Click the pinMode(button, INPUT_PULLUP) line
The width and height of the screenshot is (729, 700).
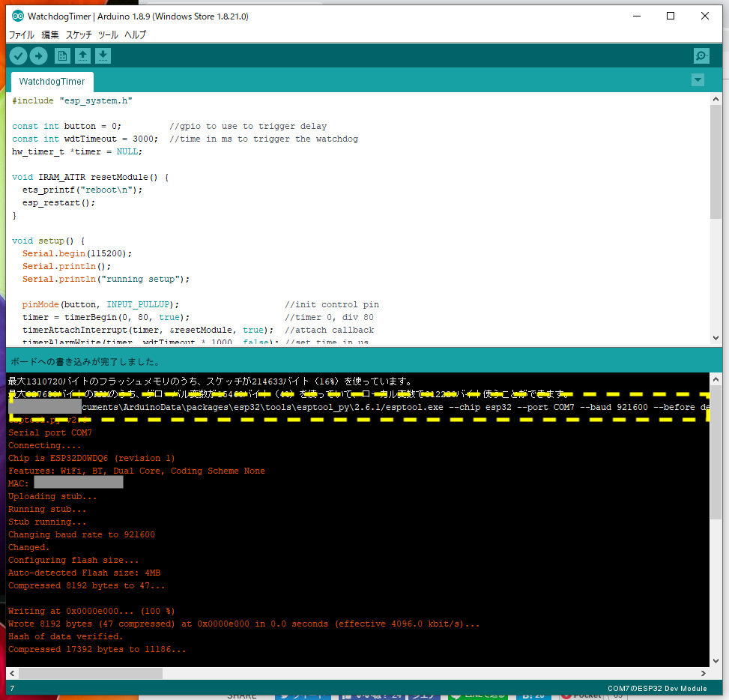[x=100, y=304]
